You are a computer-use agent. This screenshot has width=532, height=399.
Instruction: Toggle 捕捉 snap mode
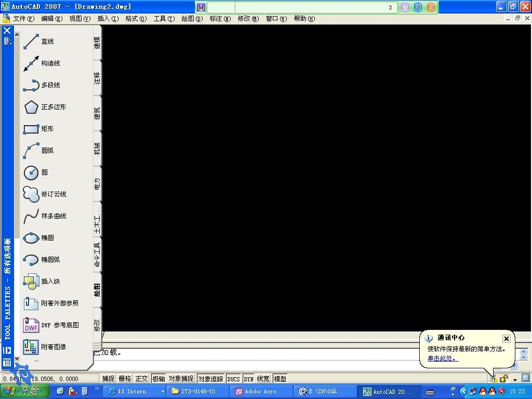[108, 379]
